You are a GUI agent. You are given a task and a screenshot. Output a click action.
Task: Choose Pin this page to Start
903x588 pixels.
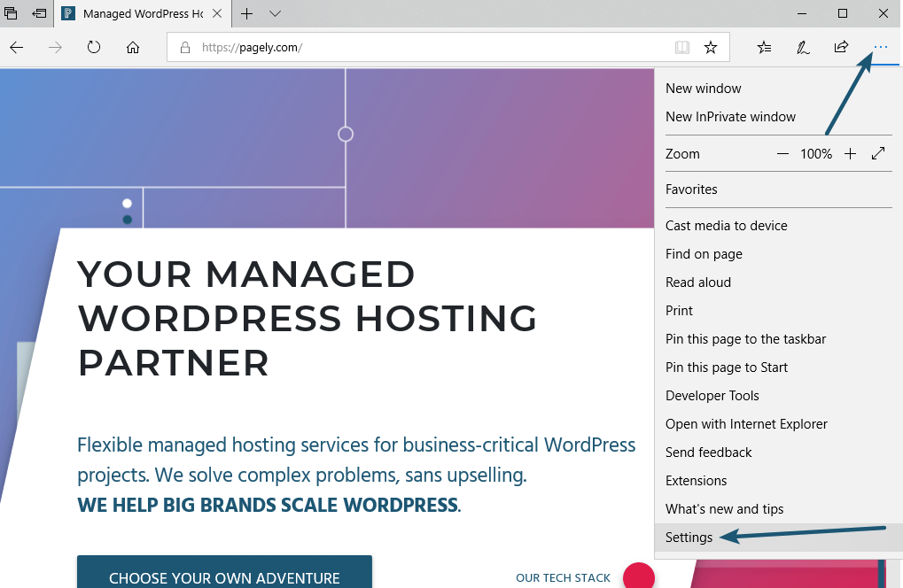click(779, 367)
